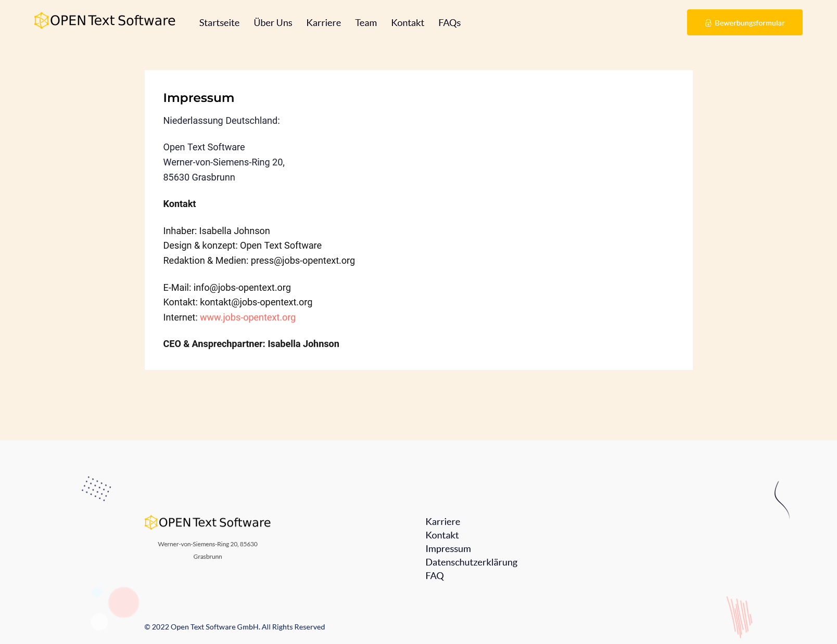Open the footer Impressum link
Viewport: 837px width, 644px height.
click(x=448, y=549)
